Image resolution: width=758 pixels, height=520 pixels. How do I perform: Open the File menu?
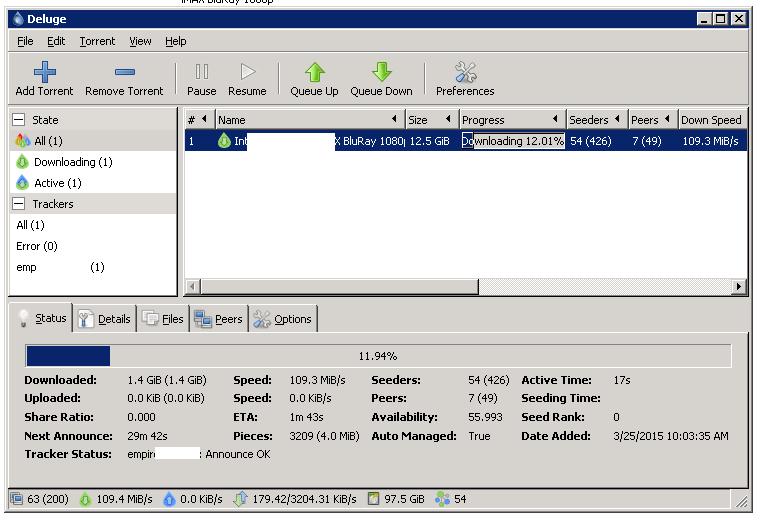click(x=25, y=41)
